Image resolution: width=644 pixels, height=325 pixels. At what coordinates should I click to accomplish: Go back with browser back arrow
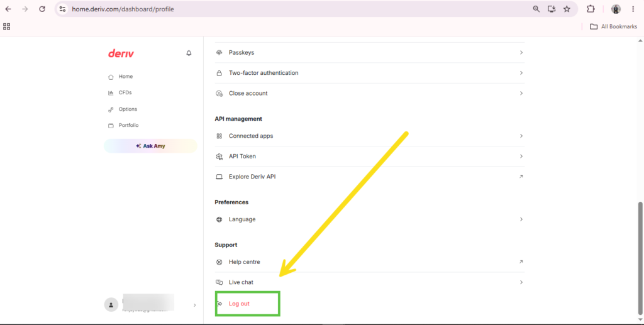click(x=8, y=9)
